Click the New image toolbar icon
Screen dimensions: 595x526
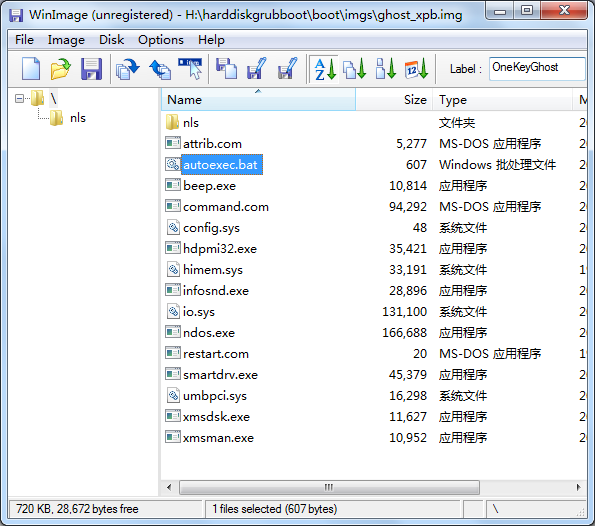(31, 69)
